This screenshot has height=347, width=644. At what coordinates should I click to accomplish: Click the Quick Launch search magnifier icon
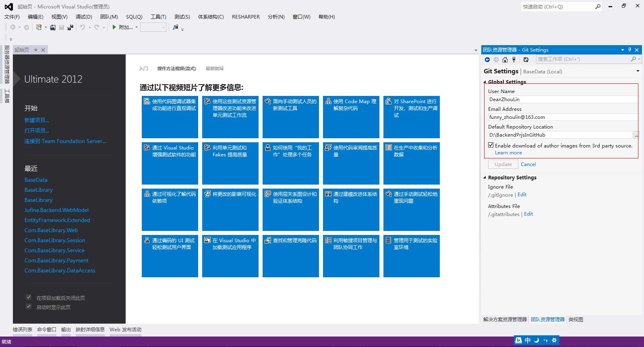coord(598,6)
